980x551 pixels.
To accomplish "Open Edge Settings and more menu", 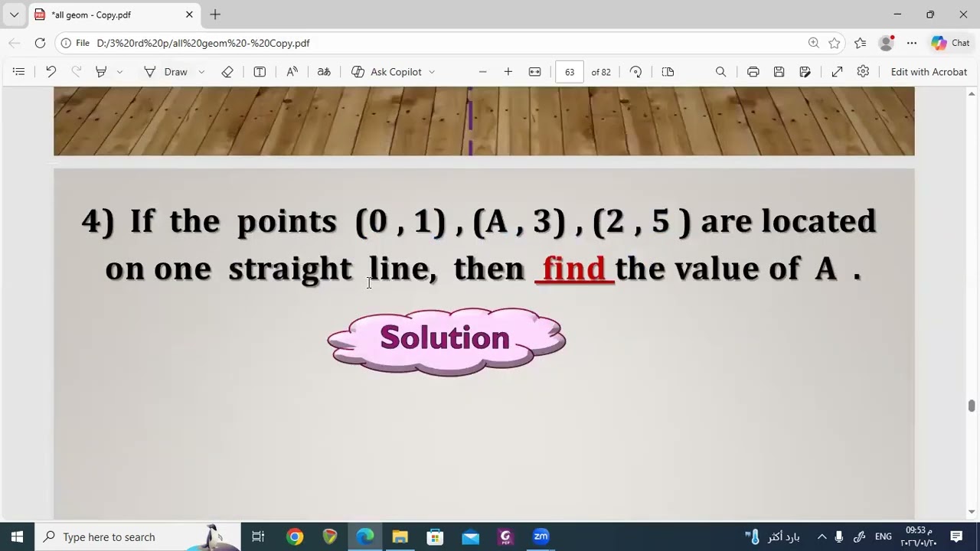I will 912,43.
